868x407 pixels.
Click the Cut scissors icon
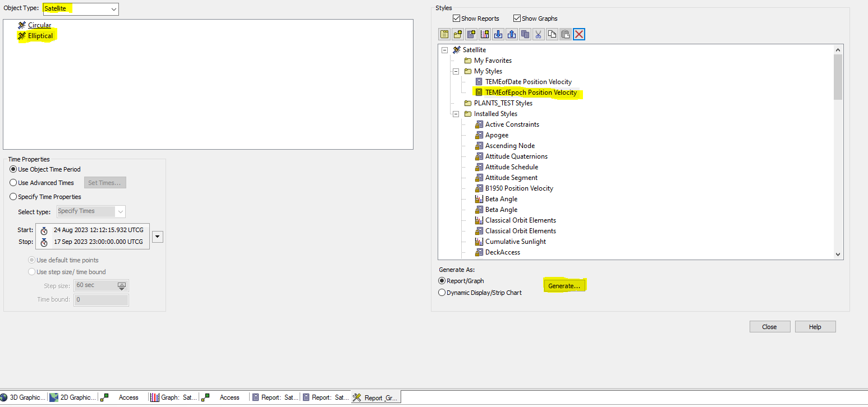[539, 34]
